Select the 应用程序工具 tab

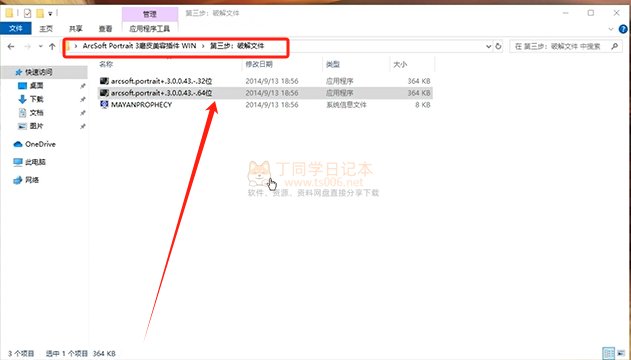point(150,29)
